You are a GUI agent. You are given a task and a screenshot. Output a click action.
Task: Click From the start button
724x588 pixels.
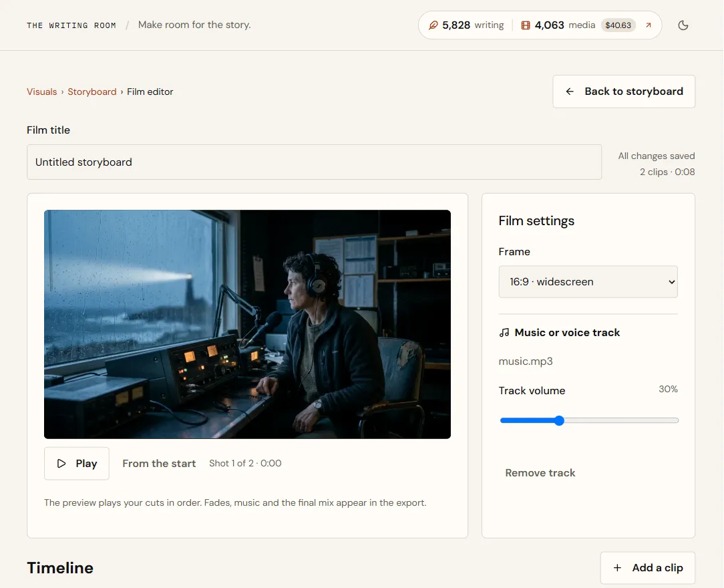pyautogui.click(x=159, y=463)
